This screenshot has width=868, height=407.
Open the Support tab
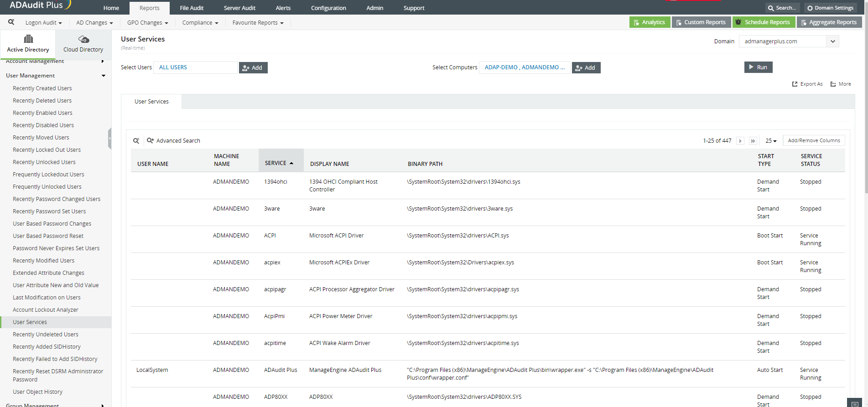tap(414, 8)
